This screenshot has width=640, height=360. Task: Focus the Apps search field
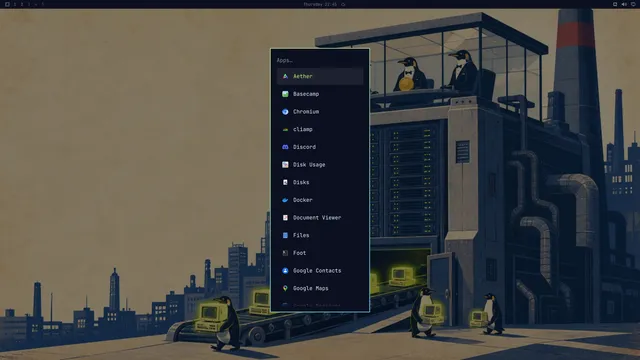click(x=320, y=60)
